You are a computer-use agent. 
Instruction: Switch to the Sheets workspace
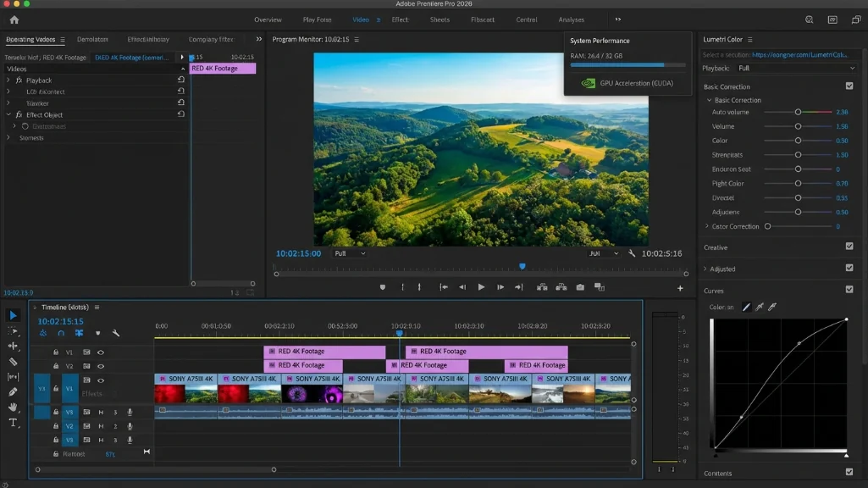point(440,19)
